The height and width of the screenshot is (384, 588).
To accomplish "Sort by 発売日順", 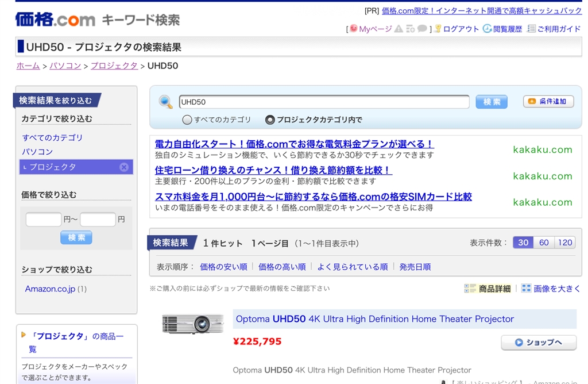I will 415,267.
